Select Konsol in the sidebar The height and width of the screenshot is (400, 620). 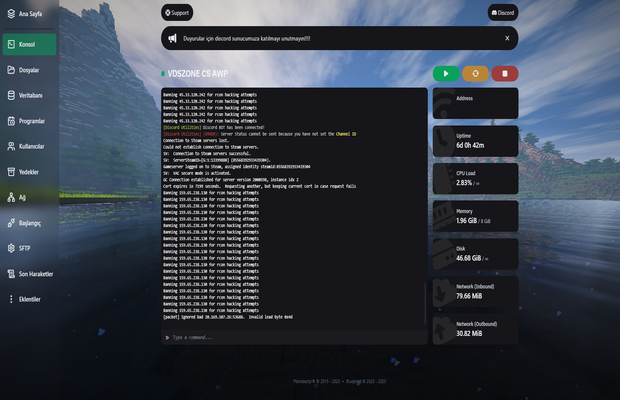[x=29, y=44]
